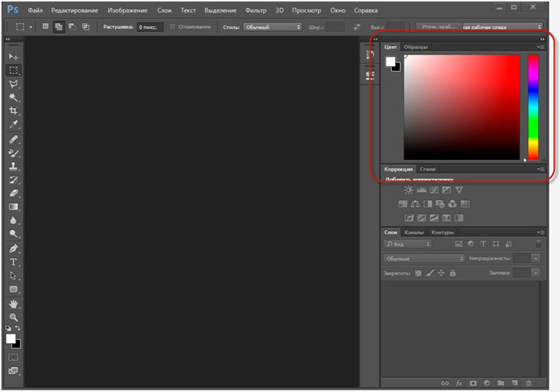This screenshot has height=392, width=560.
Task: Select the Dodge tool
Action: pos(13,234)
